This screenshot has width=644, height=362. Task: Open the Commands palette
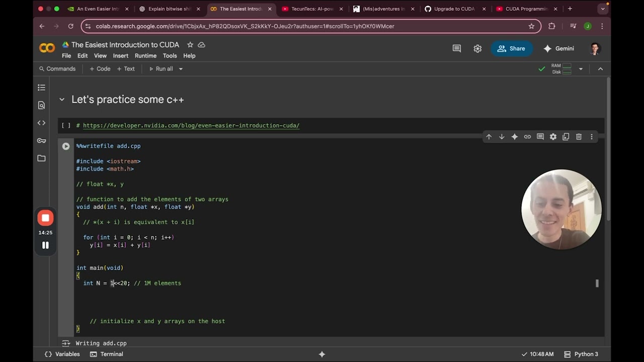57,69
